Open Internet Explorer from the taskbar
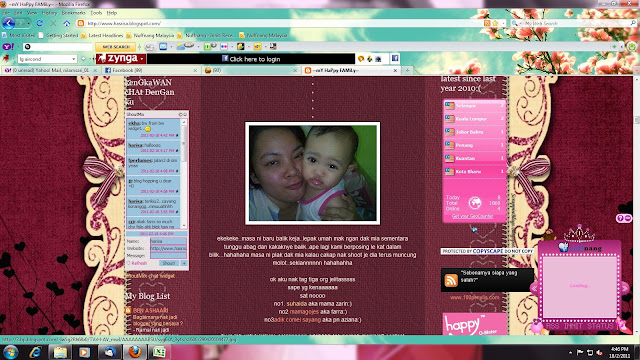The image size is (640, 360). pos(36,352)
